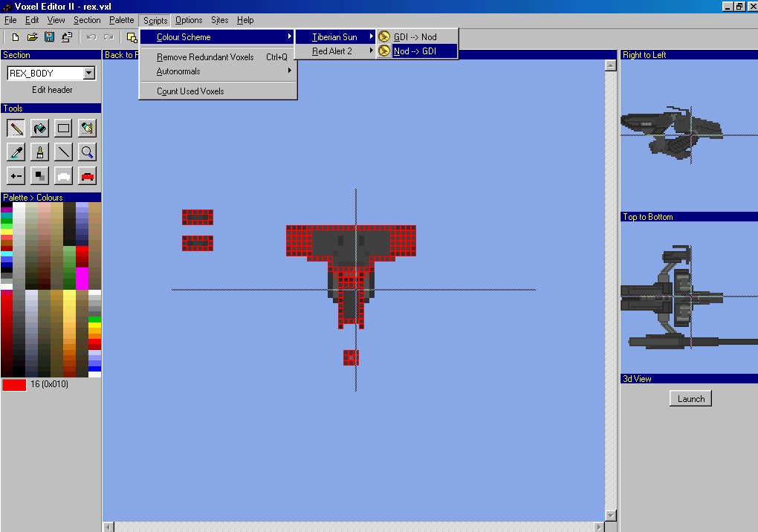Click the horizontal scrollbar right arrow
The image size is (758, 532).
[599, 527]
